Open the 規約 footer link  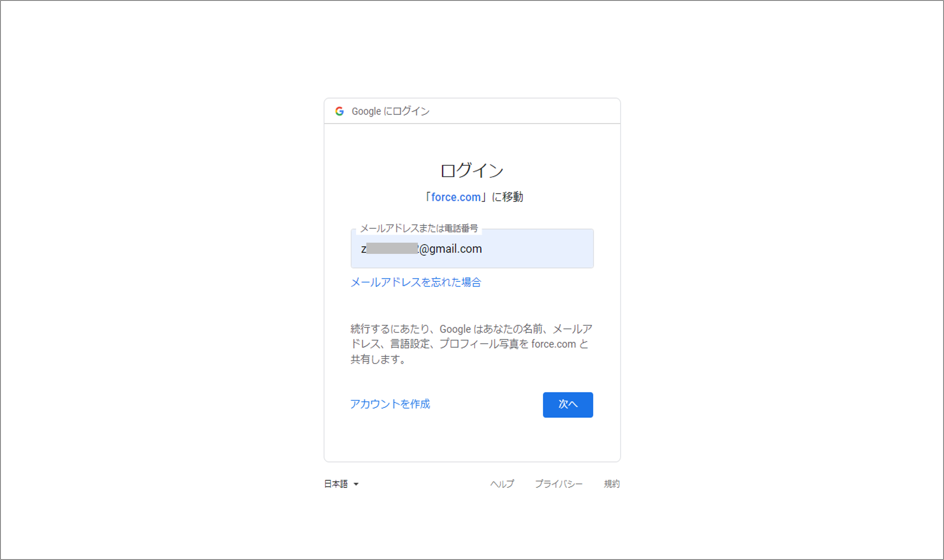pos(611,484)
